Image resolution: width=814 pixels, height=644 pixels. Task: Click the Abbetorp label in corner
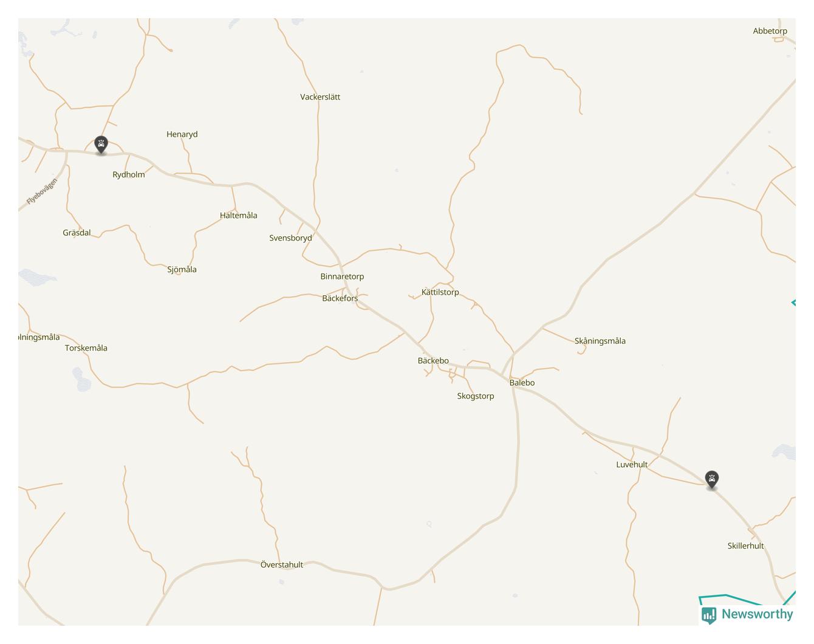coord(770,31)
